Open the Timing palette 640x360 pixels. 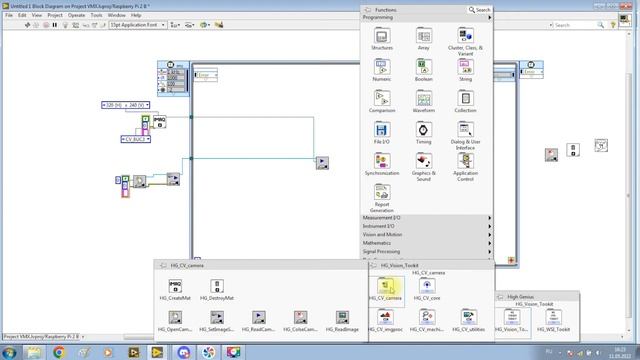click(424, 130)
